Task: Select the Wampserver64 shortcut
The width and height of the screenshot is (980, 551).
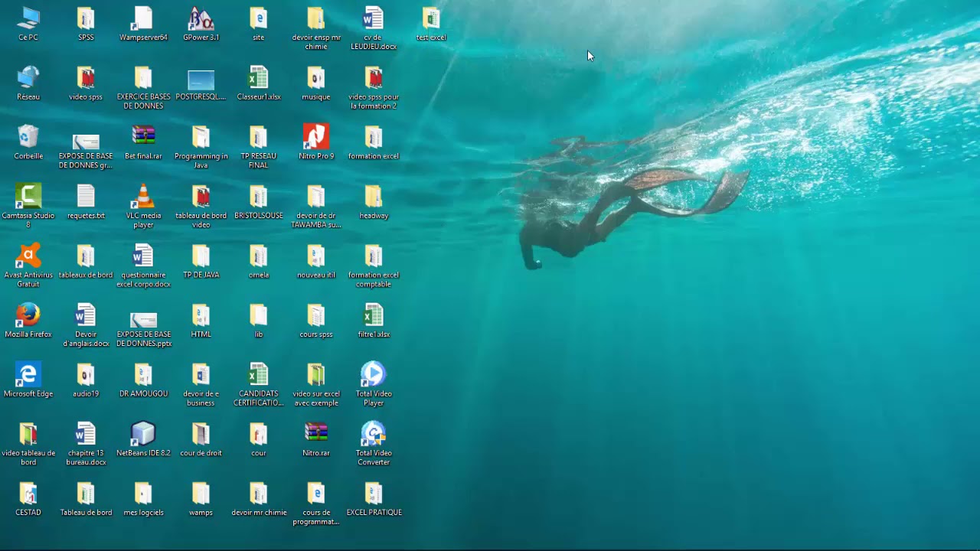Action: [143, 24]
